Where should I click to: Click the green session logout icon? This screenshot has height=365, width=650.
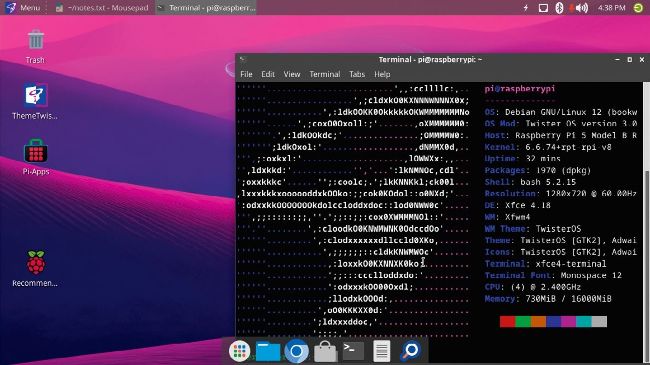click(638, 7)
